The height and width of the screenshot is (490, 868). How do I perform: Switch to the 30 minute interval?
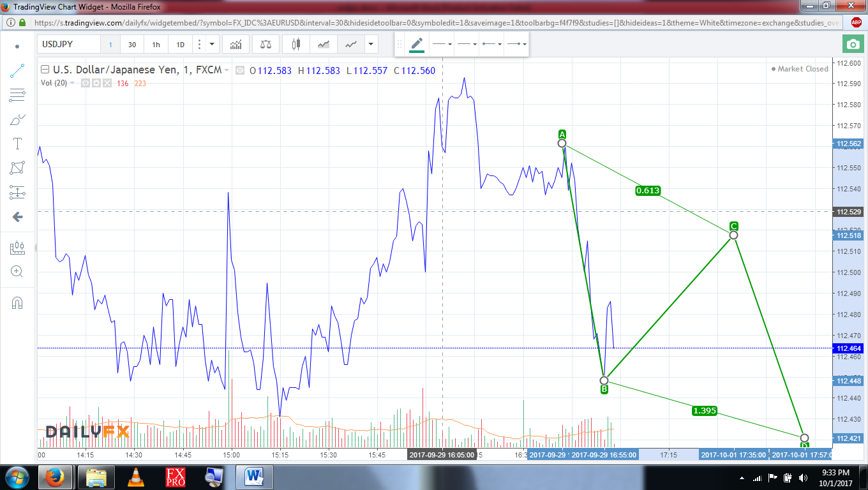pos(132,45)
